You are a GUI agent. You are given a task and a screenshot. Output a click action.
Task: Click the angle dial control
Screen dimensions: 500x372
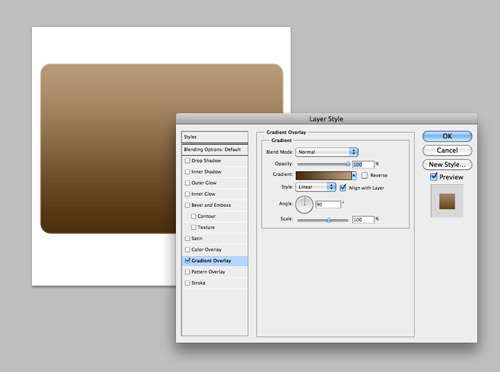[x=304, y=204]
